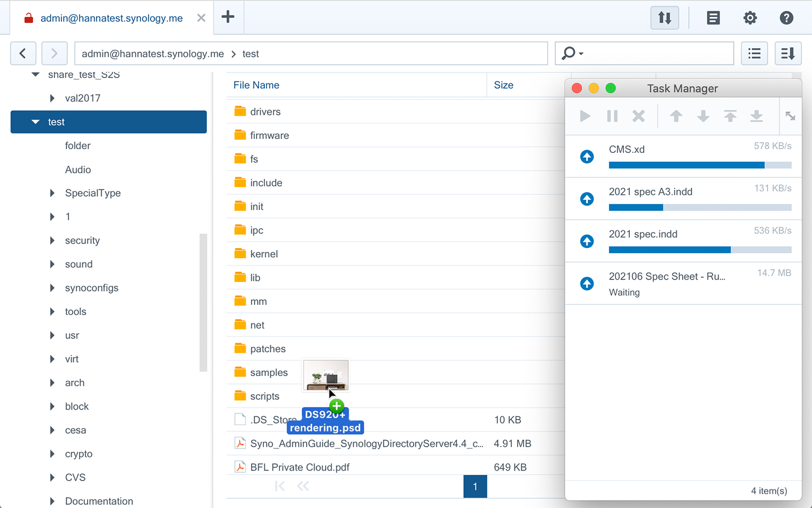The height and width of the screenshot is (508, 812).
Task: Open application settings gear
Action: click(x=750, y=18)
